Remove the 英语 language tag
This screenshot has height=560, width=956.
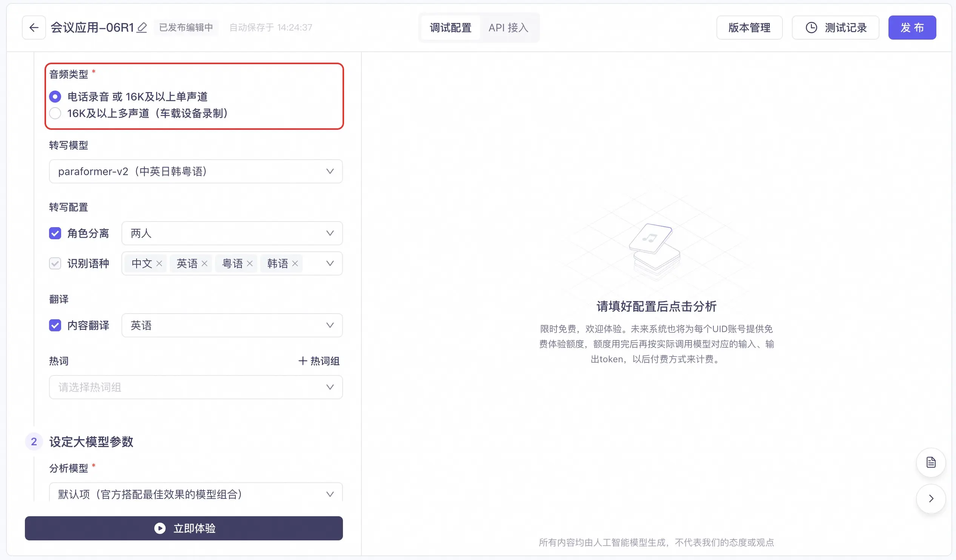click(204, 263)
